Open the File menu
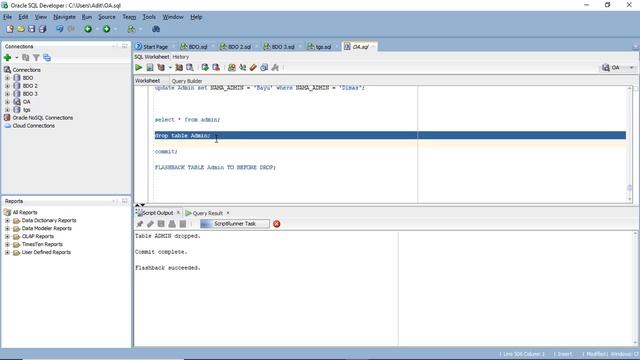The width and height of the screenshot is (640, 360). (x=7, y=17)
